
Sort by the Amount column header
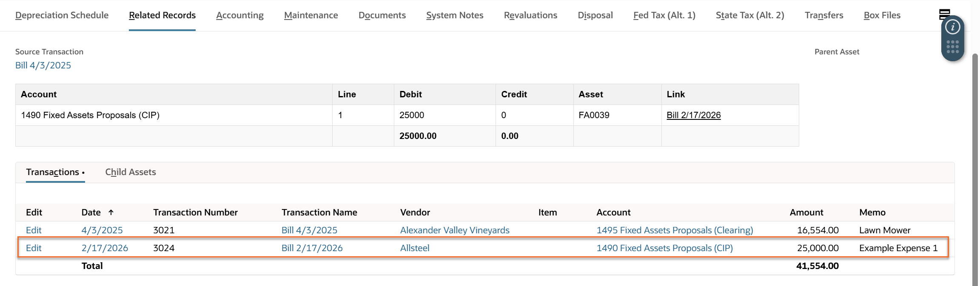(806, 212)
